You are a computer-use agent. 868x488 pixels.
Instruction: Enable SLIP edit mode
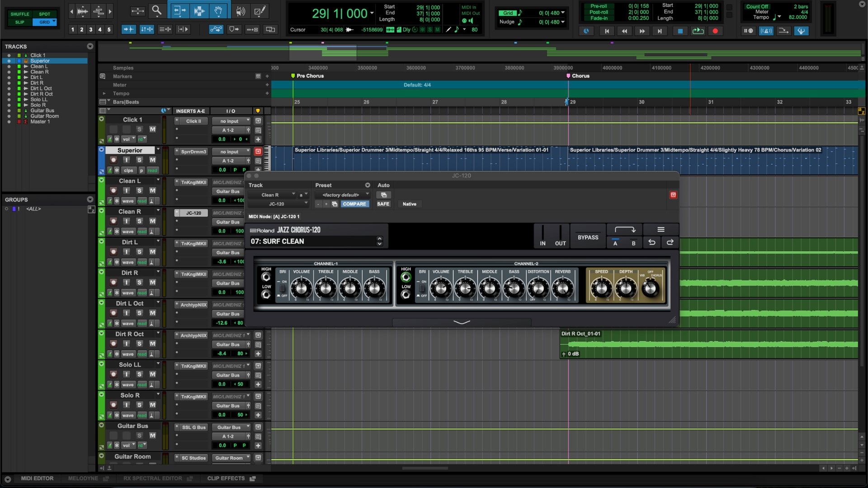coord(19,22)
